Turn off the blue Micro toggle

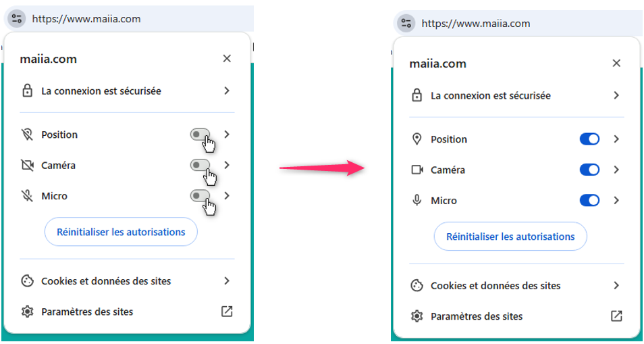pos(589,201)
